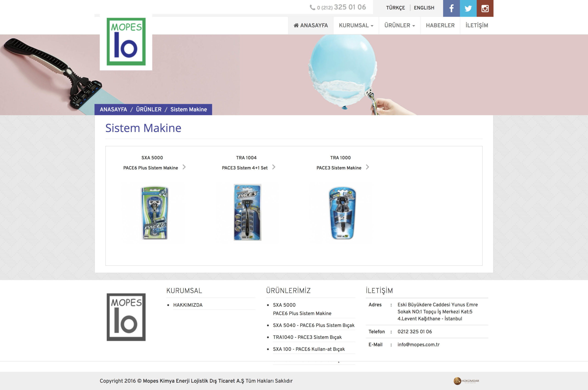
Task: Click the phone number 0 (212) 325 01 06
Action: (342, 7)
